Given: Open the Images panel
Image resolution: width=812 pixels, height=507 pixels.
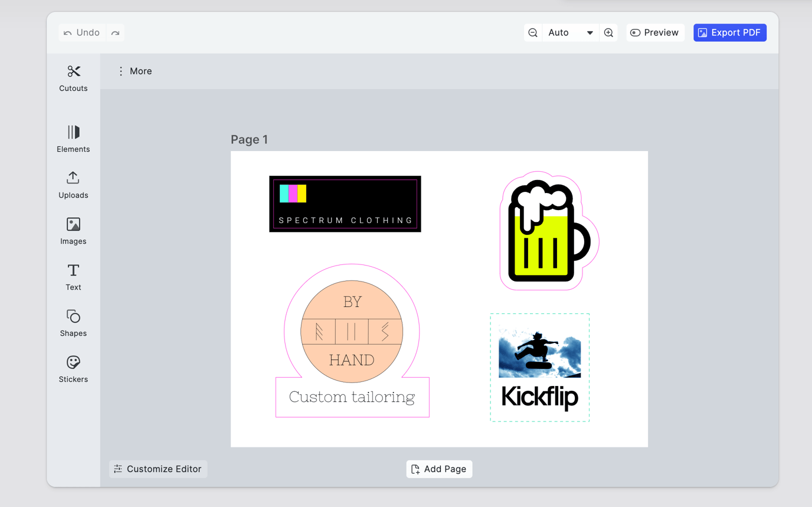Looking at the screenshot, I should (73, 230).
